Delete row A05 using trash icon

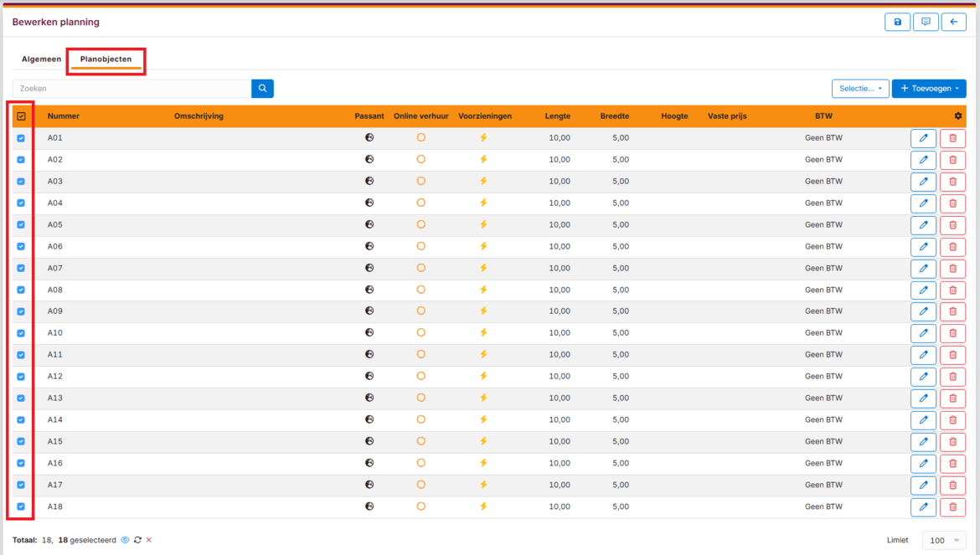click(952, 225)
